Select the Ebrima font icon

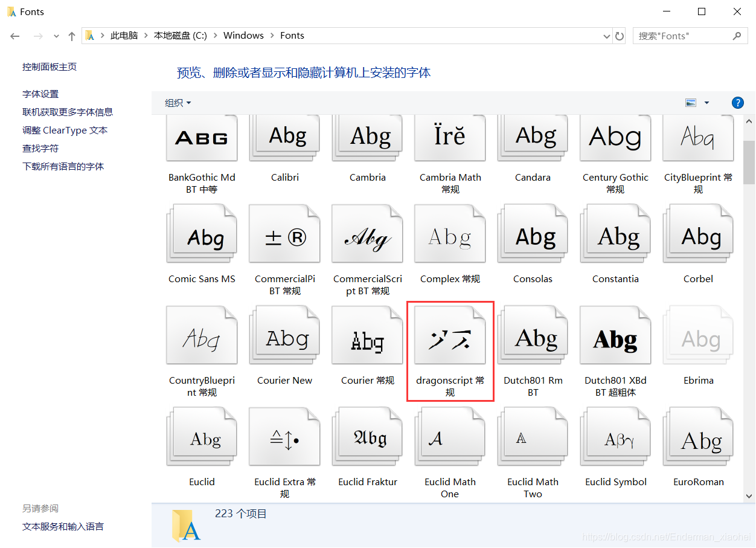pos(698,335)
